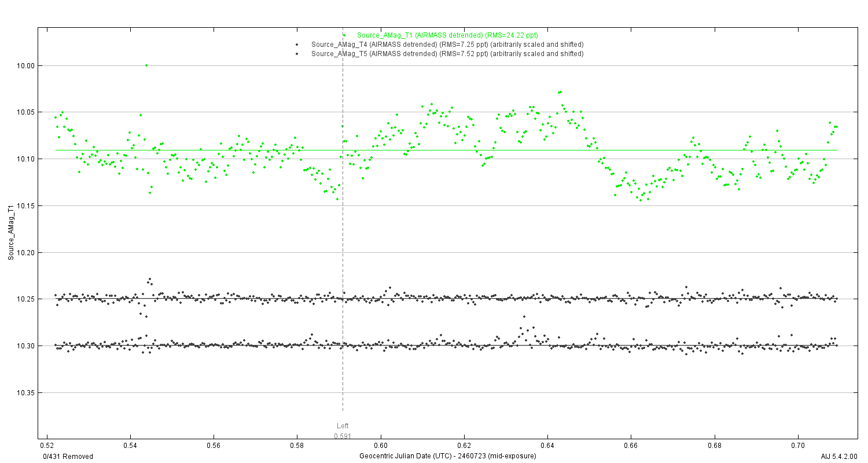Viewport: 868px width, 463px height.
Task: Click the 0.60 x-axis tick label
Action: click(381, 446)
